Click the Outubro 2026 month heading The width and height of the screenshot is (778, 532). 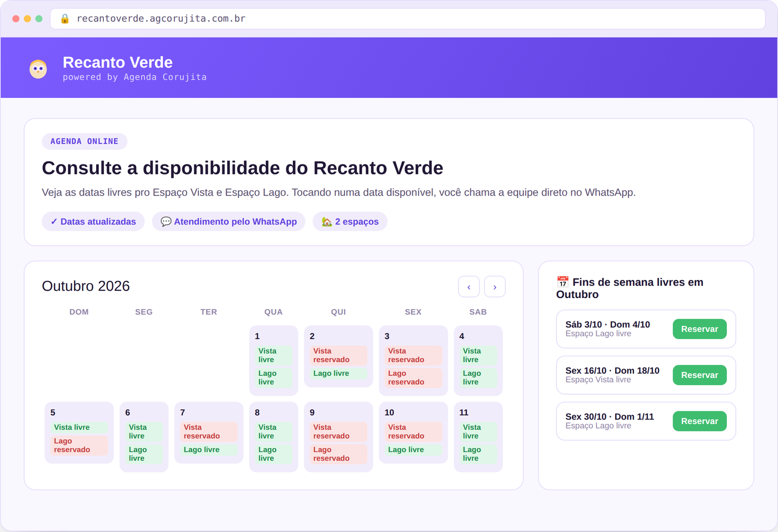click(x=86, y=286)
